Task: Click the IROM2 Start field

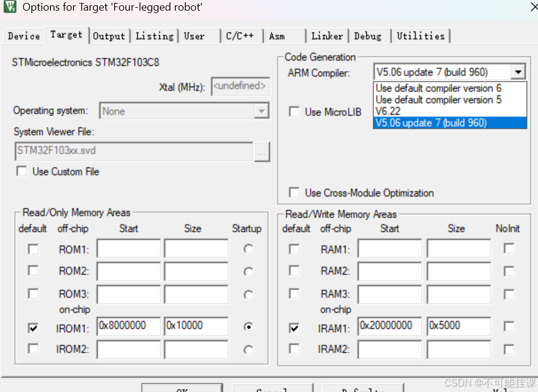Action: point(128,349)
